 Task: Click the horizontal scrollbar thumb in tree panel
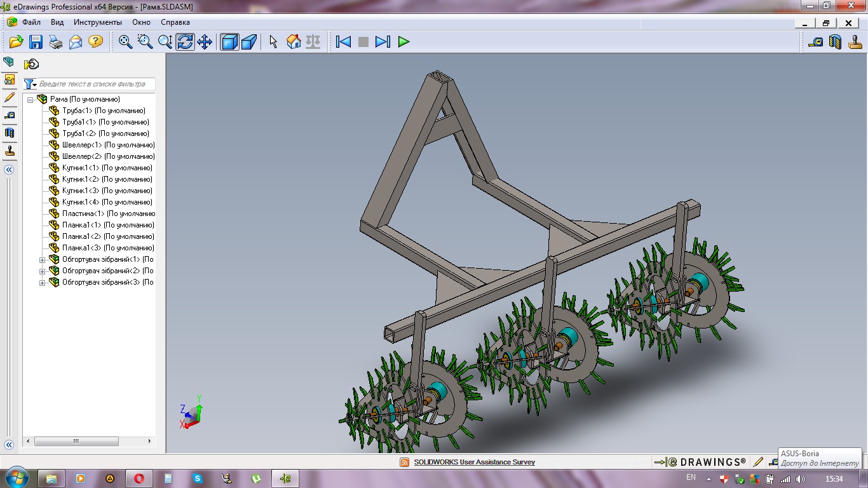(x=76, y=441)
